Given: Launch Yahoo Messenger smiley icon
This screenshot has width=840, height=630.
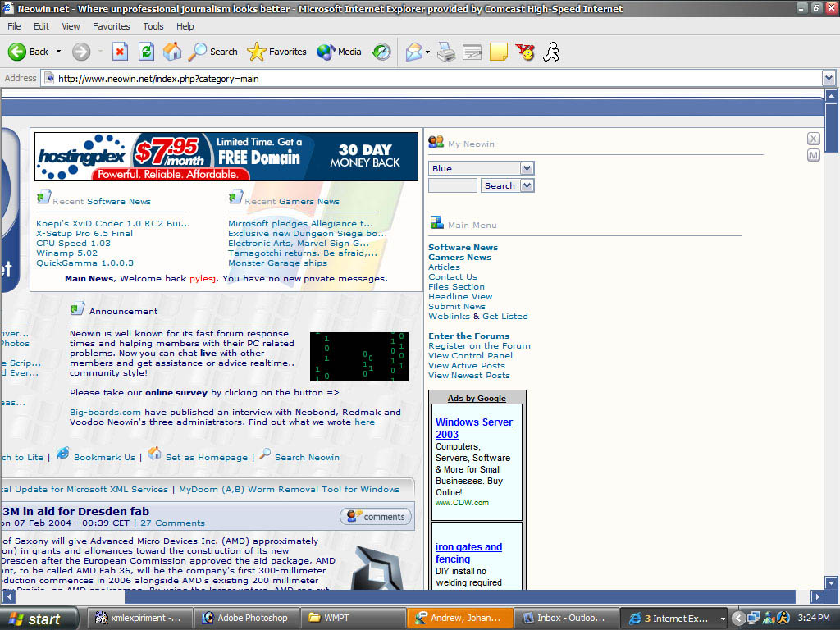Looking at the screenshot, I should tap(526, 52).
